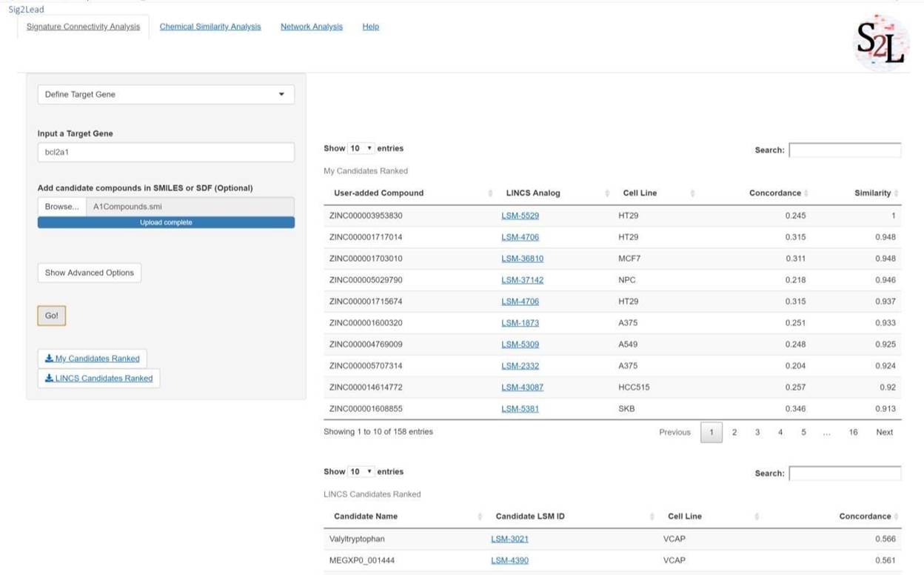The height and width of the screenshot is (575, 924).
Task: Sort by Candidate Name column
Action: [x=366, y=516]
